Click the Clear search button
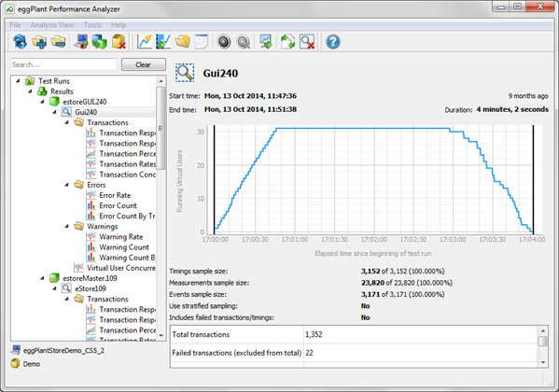 click(x=144, y=64)
